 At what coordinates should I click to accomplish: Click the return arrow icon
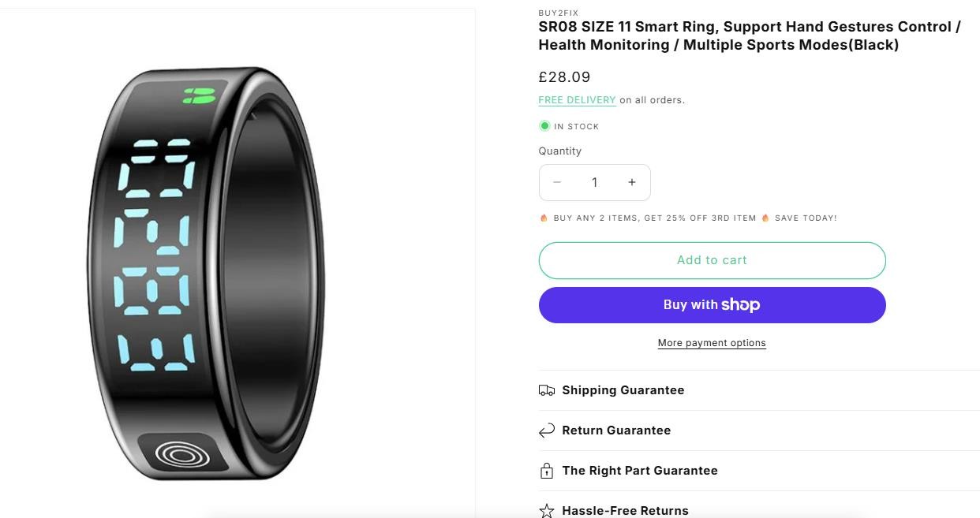[547, 430]
